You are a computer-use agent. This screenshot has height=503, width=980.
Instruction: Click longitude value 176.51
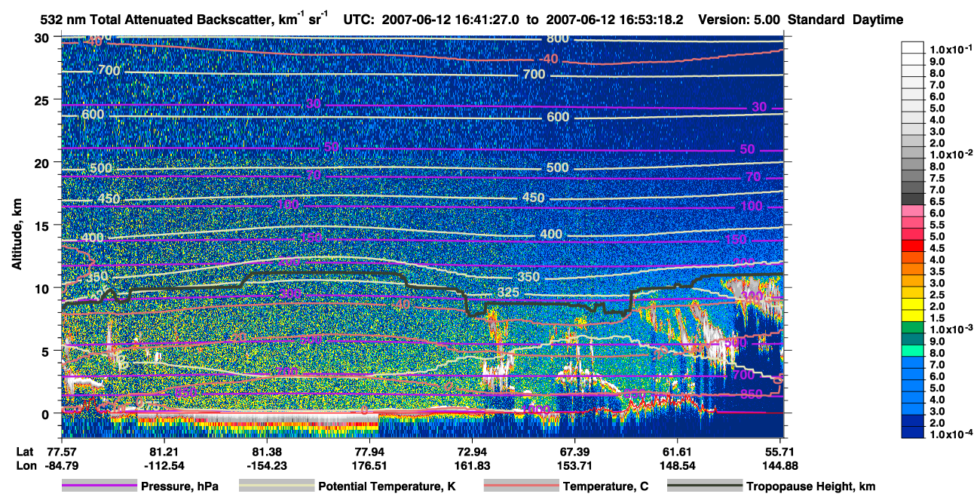[x=369, y=465]
